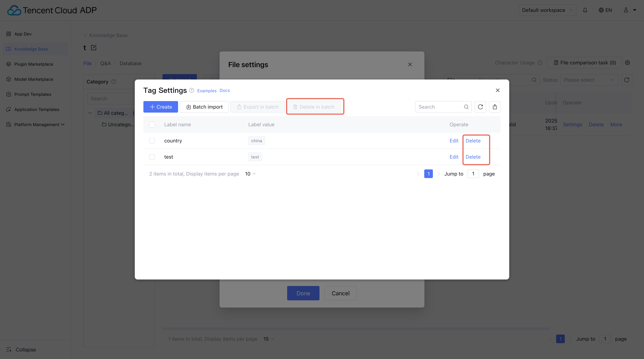Collapse the All categories tree node
The width and height of the screenshot is (644, 359).
click(90, 113)
